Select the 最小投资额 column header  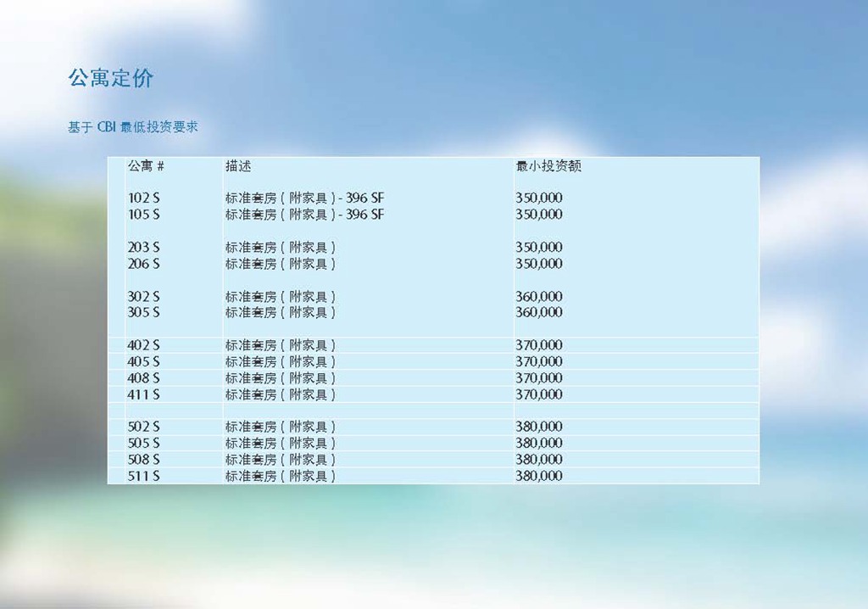pyautogui.click(x=548, y=166)
